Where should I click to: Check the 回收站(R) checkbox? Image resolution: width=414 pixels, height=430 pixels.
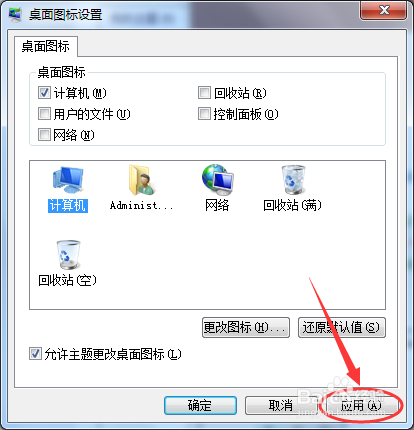(x=204, y=93)
